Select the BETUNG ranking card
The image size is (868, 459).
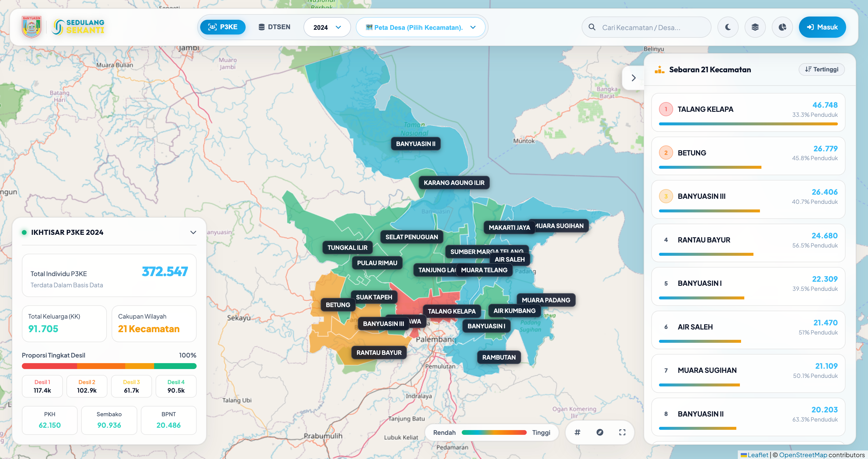pyautogui.click(x=748, y=156)
